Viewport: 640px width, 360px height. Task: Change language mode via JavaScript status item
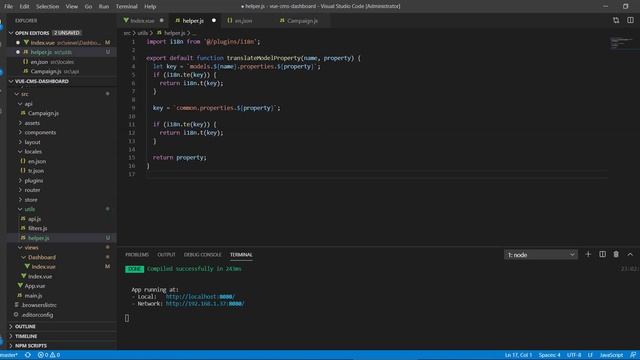(x=611, y=355)
